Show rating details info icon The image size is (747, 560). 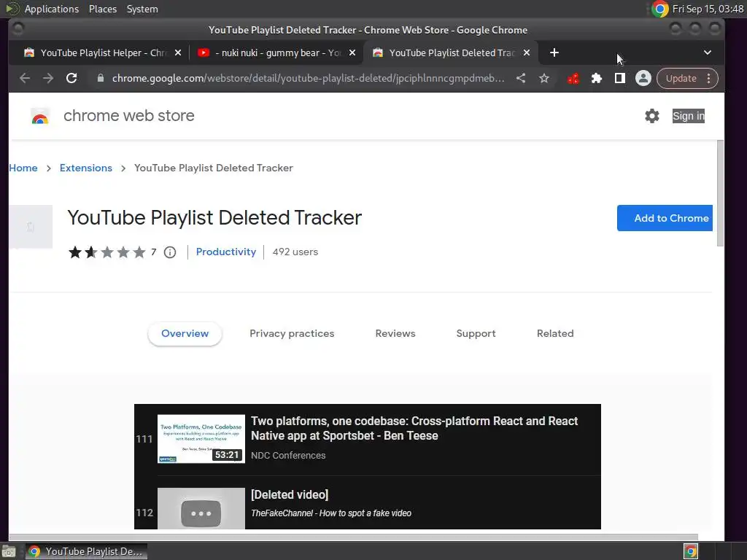pyautogui.click(x=169, y=252)
